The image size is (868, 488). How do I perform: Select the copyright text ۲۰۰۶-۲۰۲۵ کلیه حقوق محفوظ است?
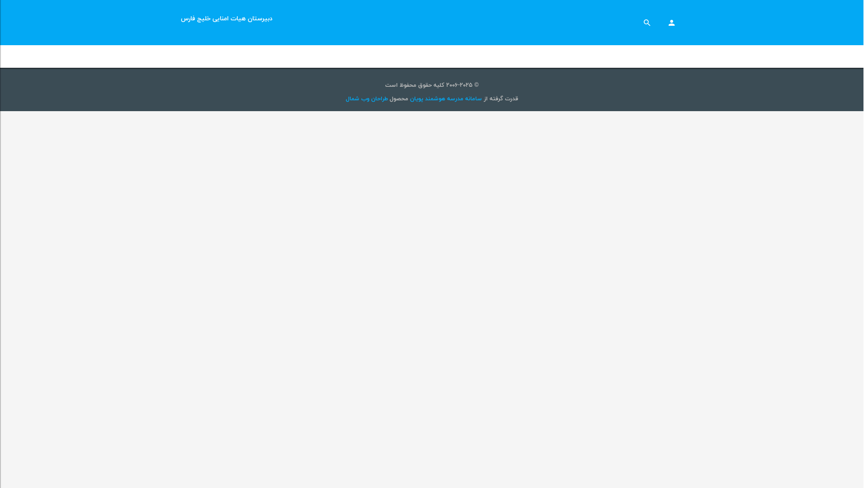click(x=432, y=85)
